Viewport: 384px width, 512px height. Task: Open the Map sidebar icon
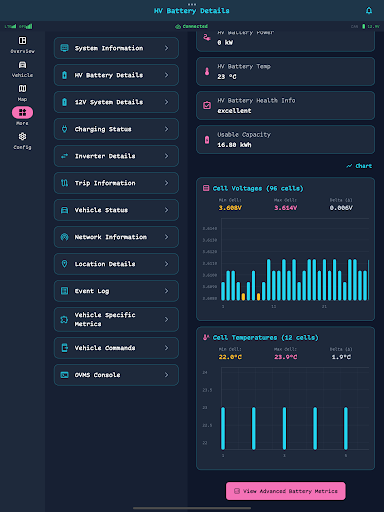(22, 89)
